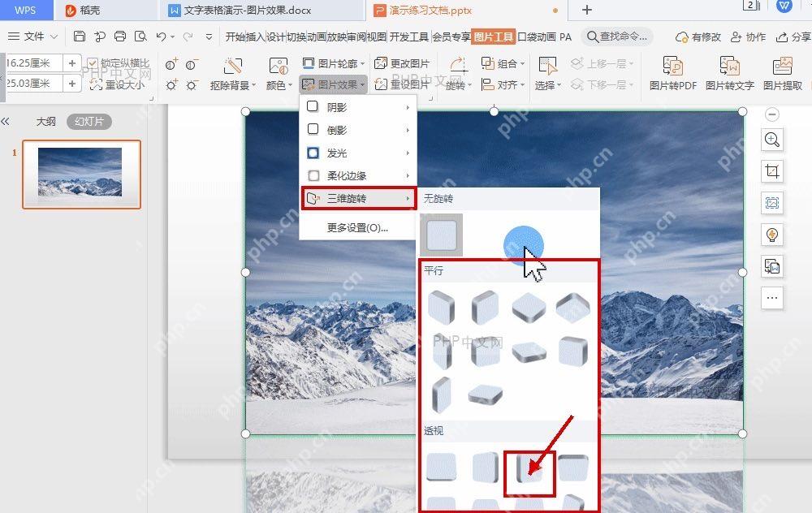Click the 分享 share button
Screen dimensions: 812x513
point(793,37)
